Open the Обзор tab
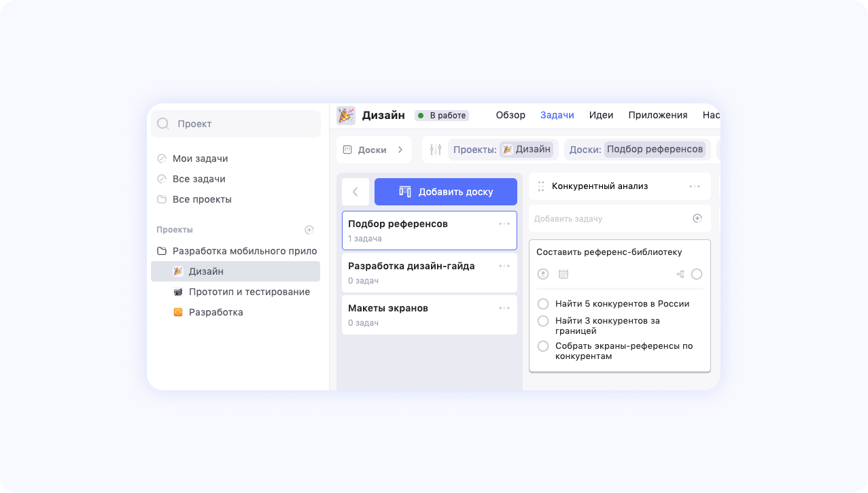The height and width of the screenshot is (493, 868). 510,115
